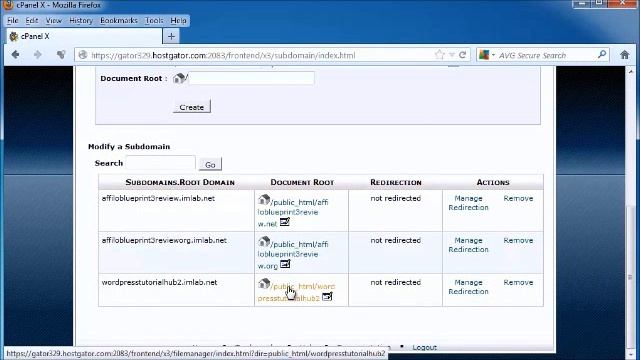640x360 pixels.
Task: Go back with the browser Back arrow
Action: point(16,55)
